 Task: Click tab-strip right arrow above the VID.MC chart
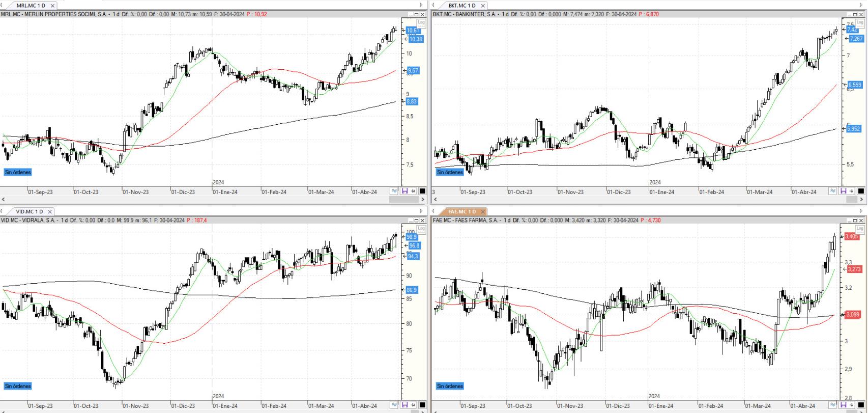click(421, 211)
